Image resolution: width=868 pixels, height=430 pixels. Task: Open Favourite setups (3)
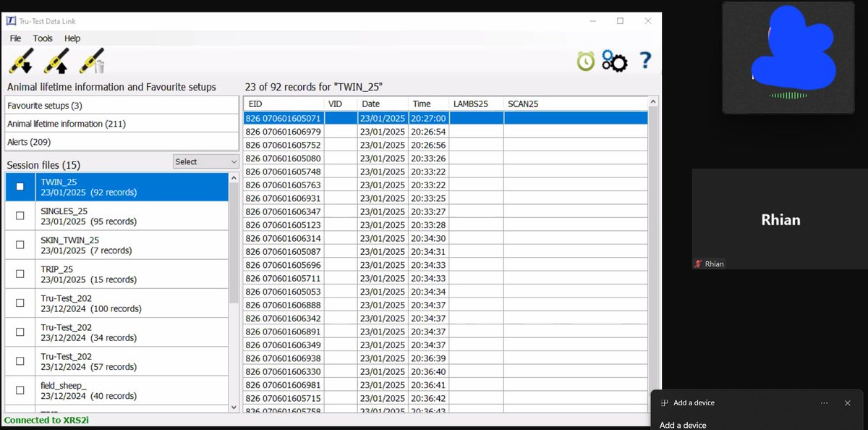[x=122, y=106]
